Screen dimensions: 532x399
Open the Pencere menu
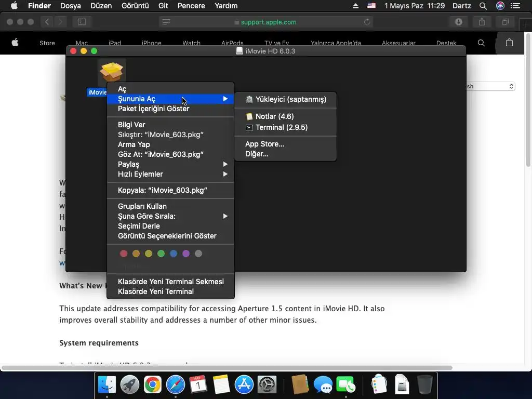(x=191, y=6)
